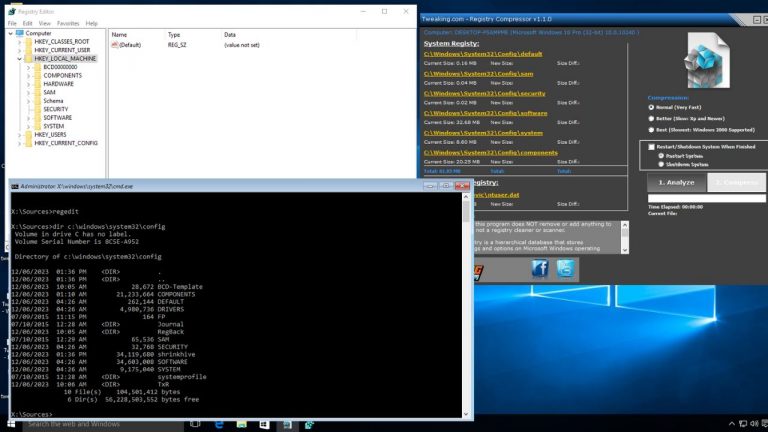Open the Config\system hive link
Screen dimensions: 768x432
click(483, 133)
